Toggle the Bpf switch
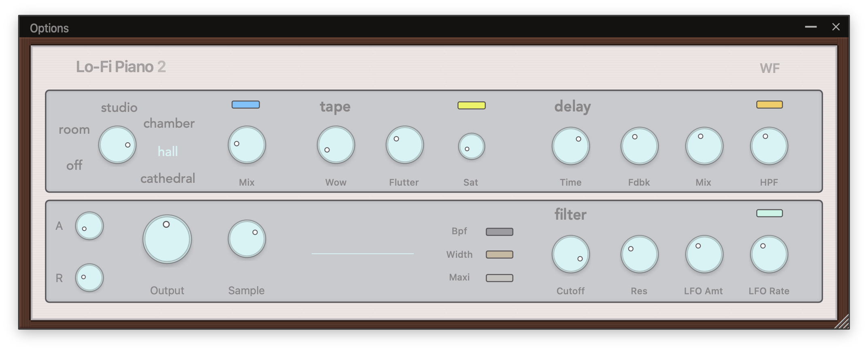 [500, 232]
